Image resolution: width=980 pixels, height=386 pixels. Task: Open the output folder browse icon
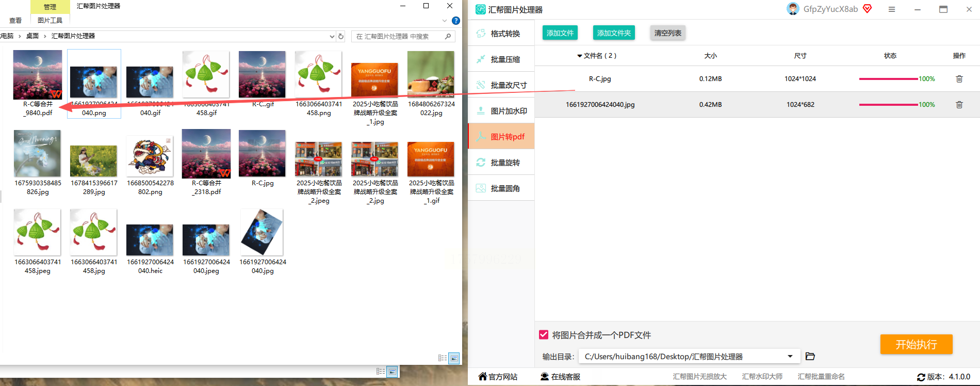(810, 356)
